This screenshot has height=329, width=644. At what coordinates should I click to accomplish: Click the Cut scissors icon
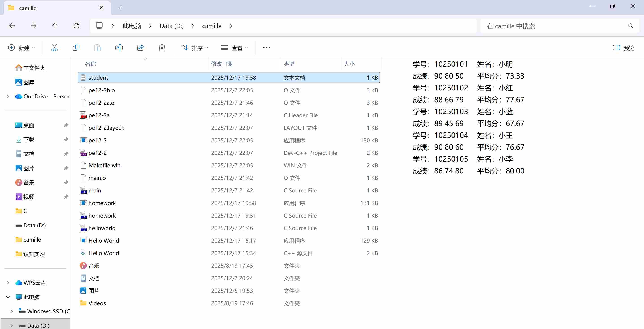click(x=55, y=47)
